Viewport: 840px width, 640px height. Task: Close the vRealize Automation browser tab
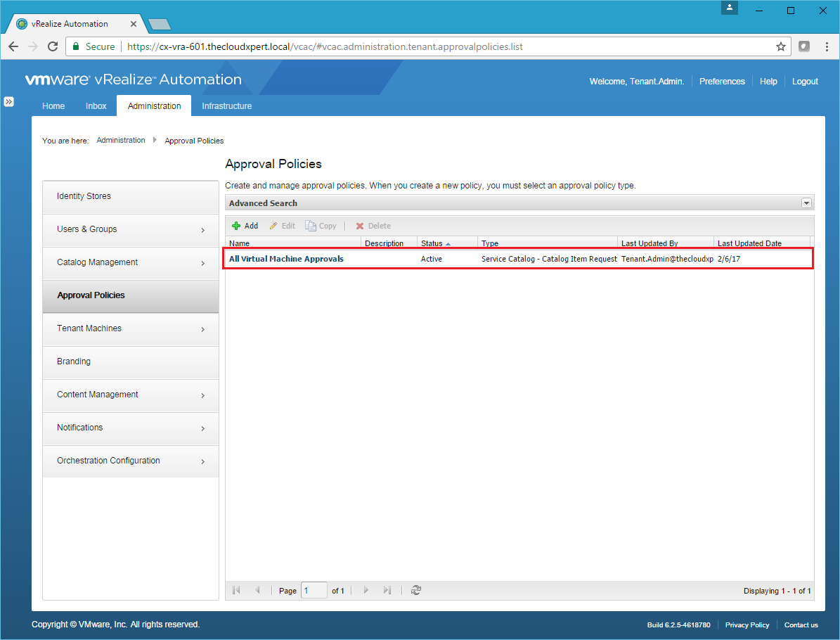click(x=134, y=24)
